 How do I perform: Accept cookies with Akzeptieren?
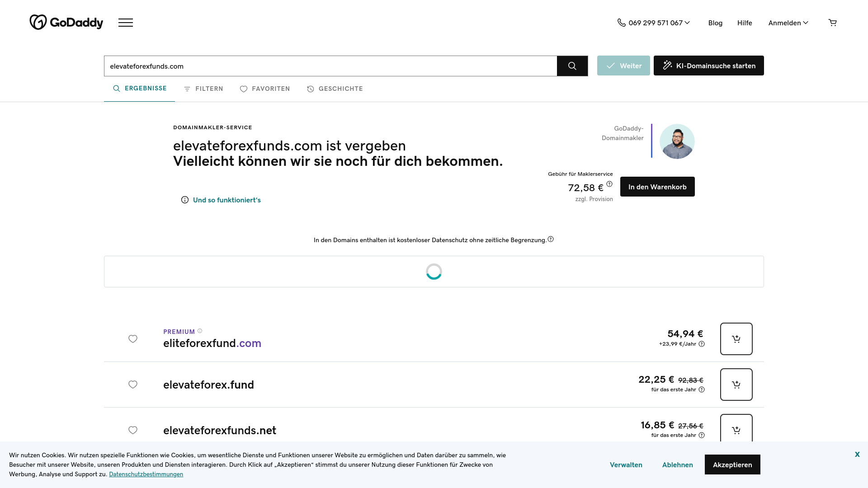[732, 465]
